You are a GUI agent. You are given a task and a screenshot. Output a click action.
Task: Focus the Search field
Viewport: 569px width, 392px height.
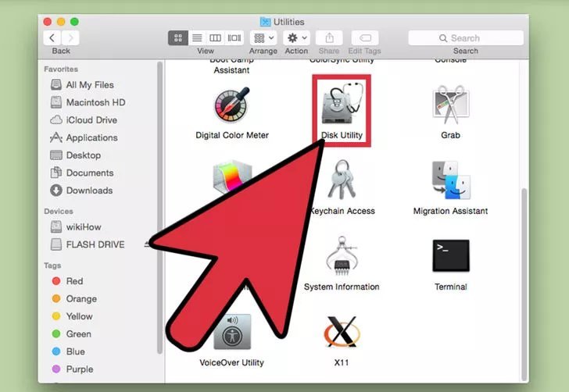pyautogui.click(x=466, y=37)
